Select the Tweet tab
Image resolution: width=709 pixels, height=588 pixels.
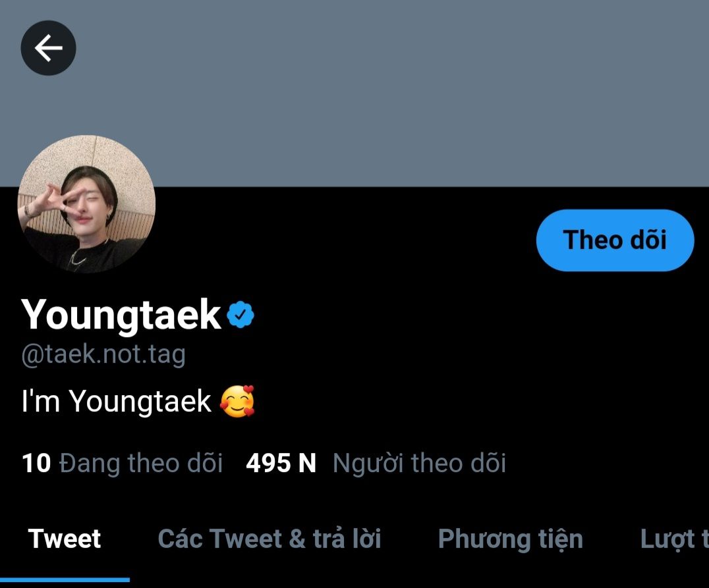pyautogui.click(x=65, y=539)
